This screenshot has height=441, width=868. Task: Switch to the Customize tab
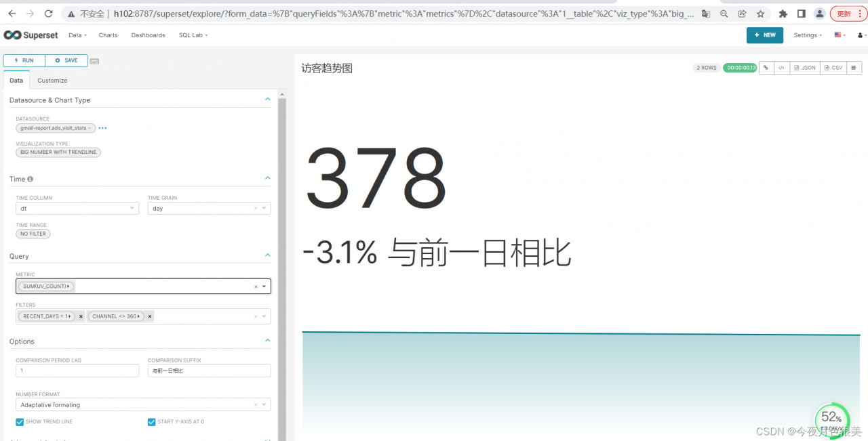coord(52,81)
